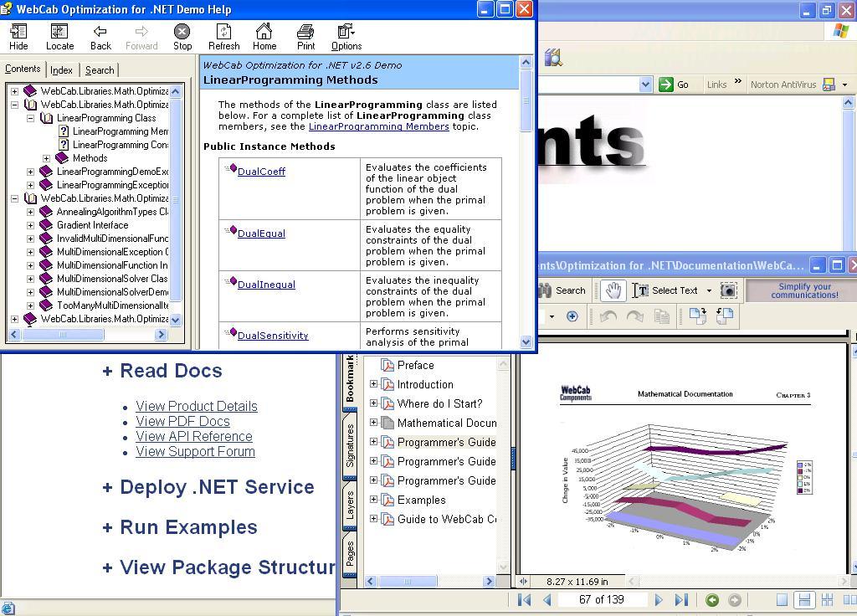Click the View Product Details link
This screenshot has width=857, height=616.
(x=197, y=406)
